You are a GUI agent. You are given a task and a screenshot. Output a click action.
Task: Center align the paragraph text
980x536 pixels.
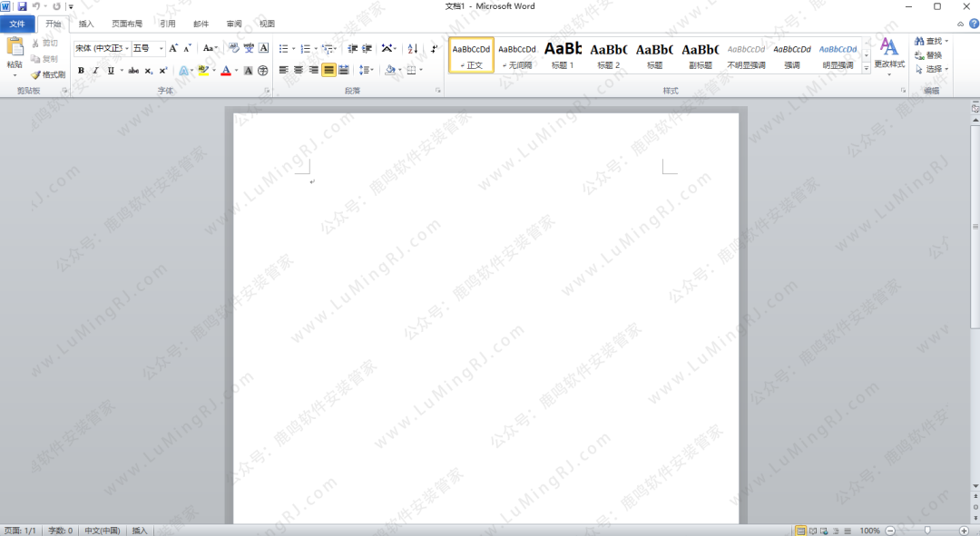[299, 71]
